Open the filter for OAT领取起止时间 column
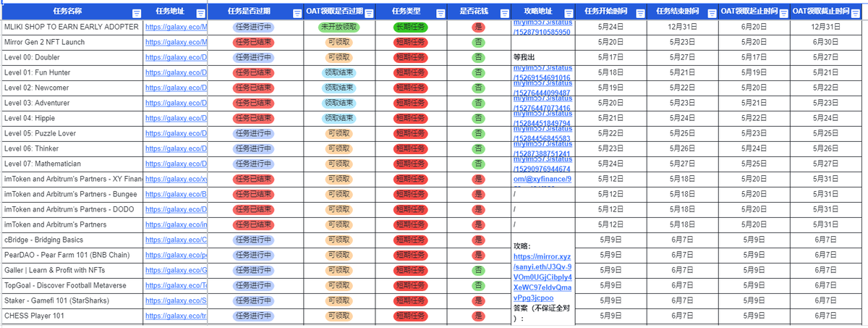 pyautogui.click(x=783, y=13)
